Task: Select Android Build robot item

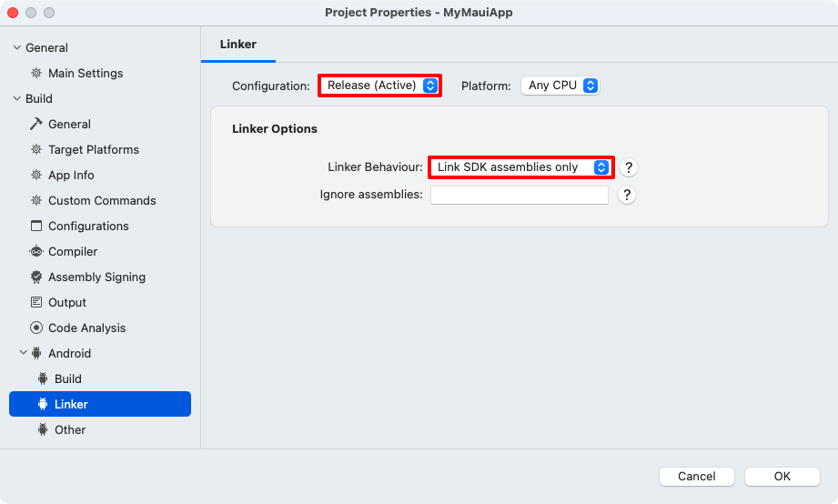Action: (x=59, y=379)
